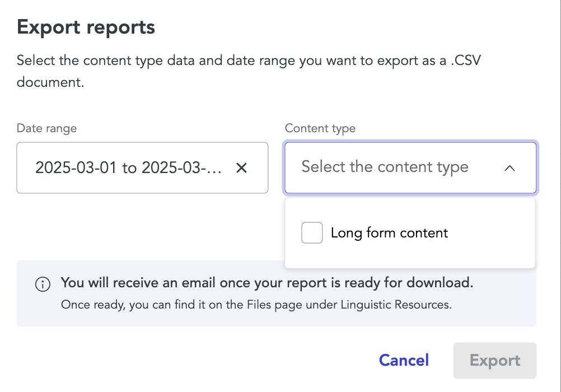561x392 pixels.
Task: Cancel the export reports dialog
Action: 404,360
